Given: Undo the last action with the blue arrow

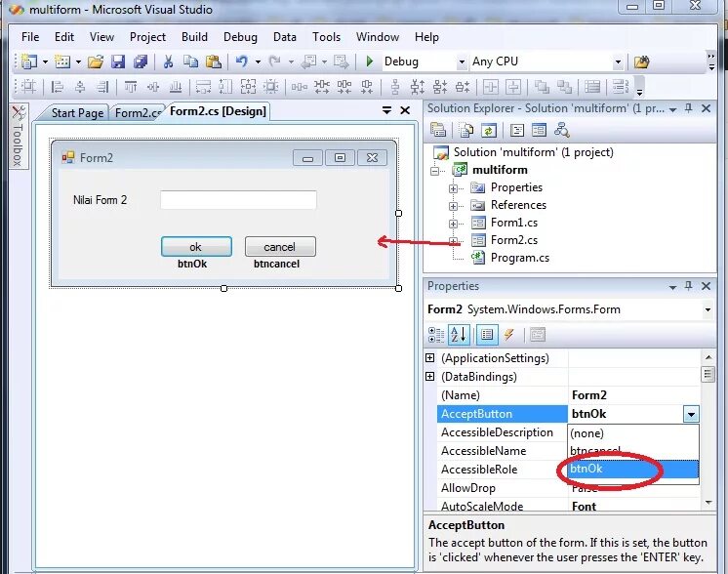Looking at the screenshot, I should tap(242, 61).
